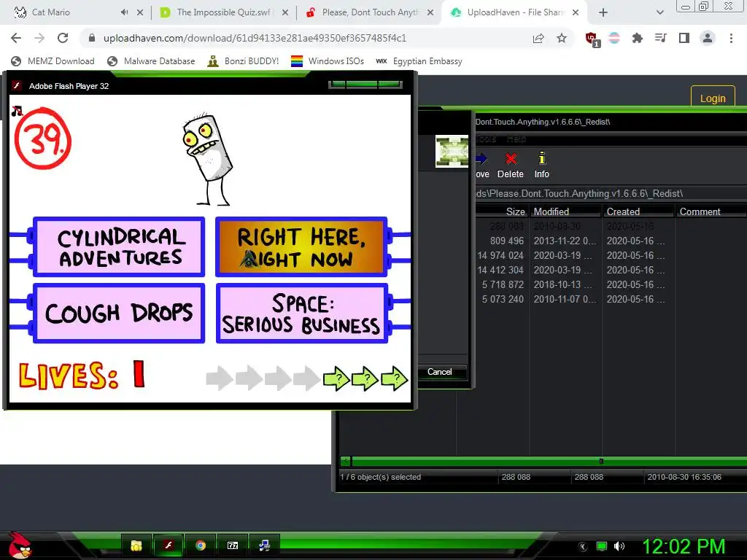Switch to Please, Dont Touch Anything tab
The width and height of the screenshot is (747, 560).
[x=369, y=12]
